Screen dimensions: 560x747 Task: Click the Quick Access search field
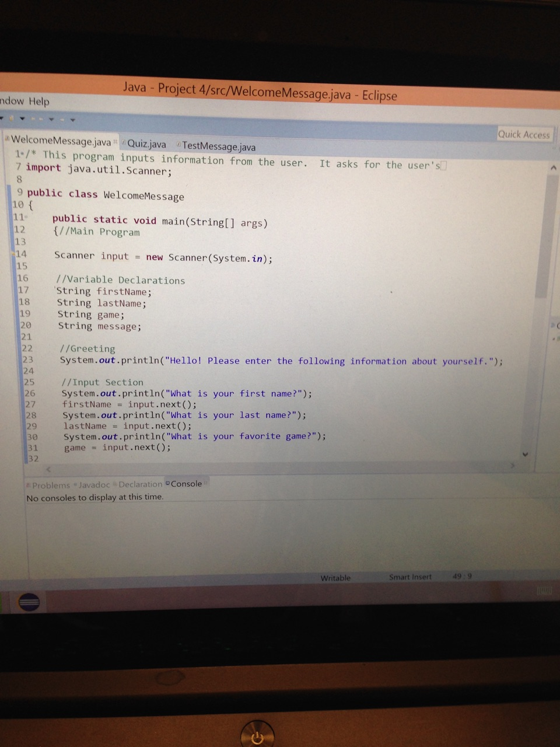click(524, 134)
